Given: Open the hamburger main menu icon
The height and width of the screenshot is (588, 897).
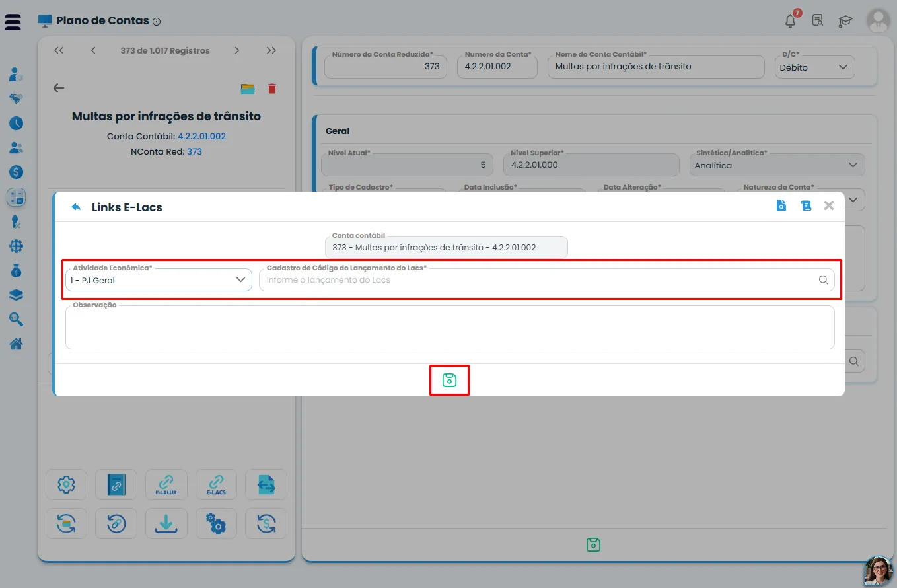Looking at the screenshot, I should click(13, 22).
